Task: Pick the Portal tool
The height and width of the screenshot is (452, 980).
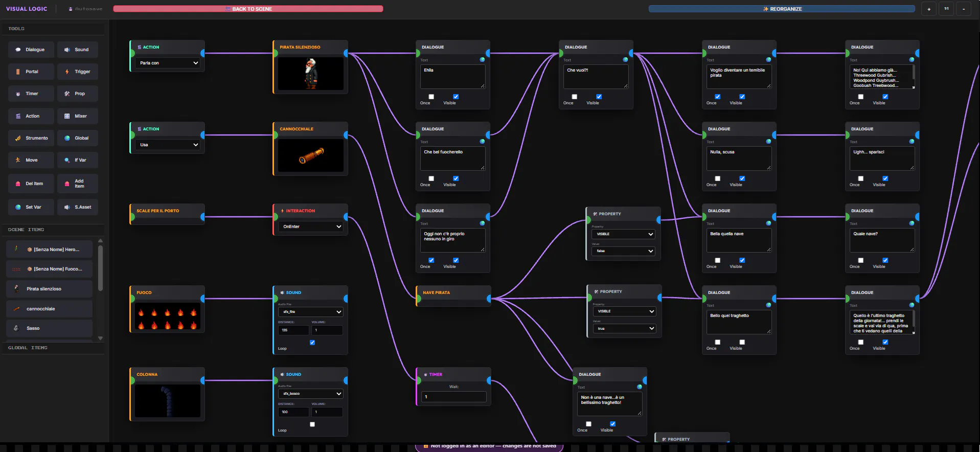Action: (31, 72)
